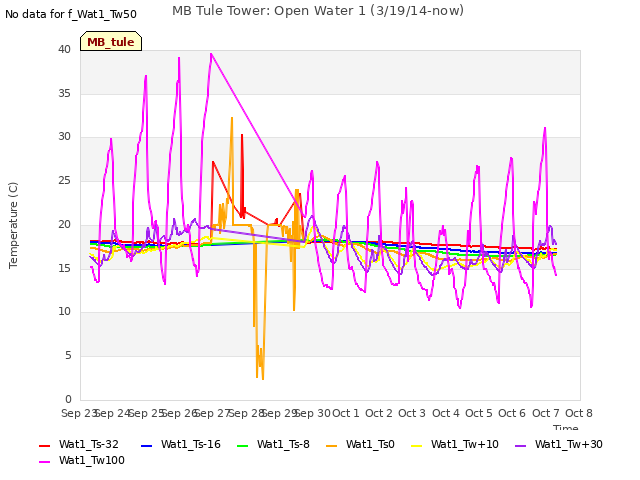Click the magenta peak near 40 degrees
The width and height of the screenshot is (640, 480).
pos(211,54)
